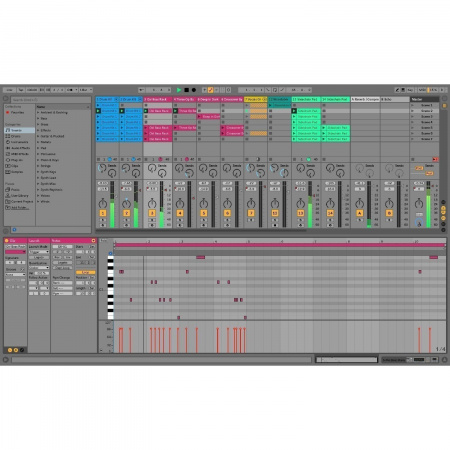Toggle return track B activator

[389, 213]
